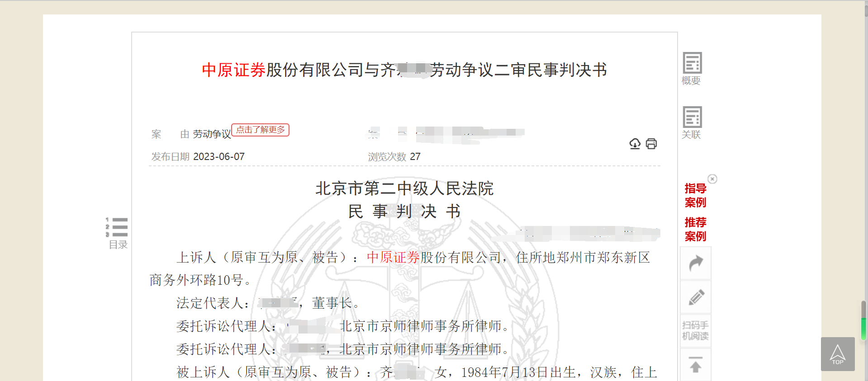Open 推荐案例 recommended cases link
Image resolution: width=868 pixels, height=381 pixels.
pyautogui.click(x=695, y=229)
